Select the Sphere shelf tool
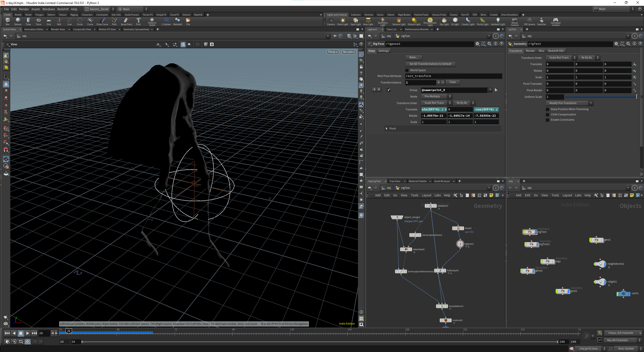644x352 pixels. coord(18,22)
